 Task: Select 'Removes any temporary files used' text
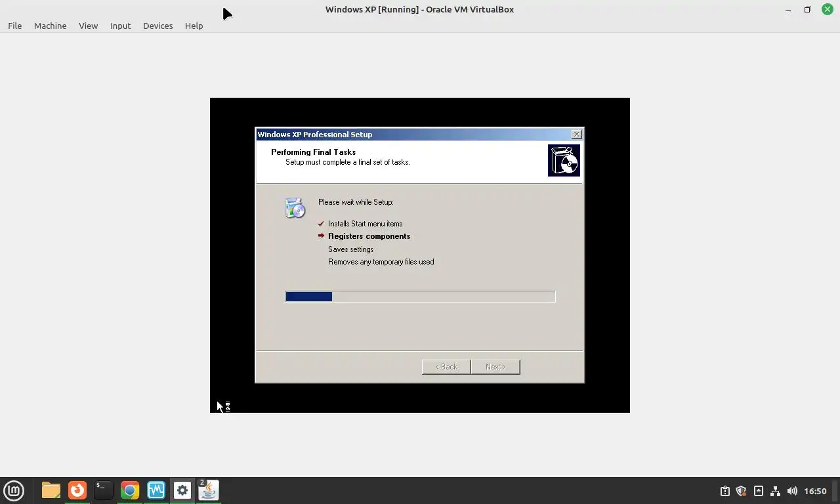click(381, 262)
